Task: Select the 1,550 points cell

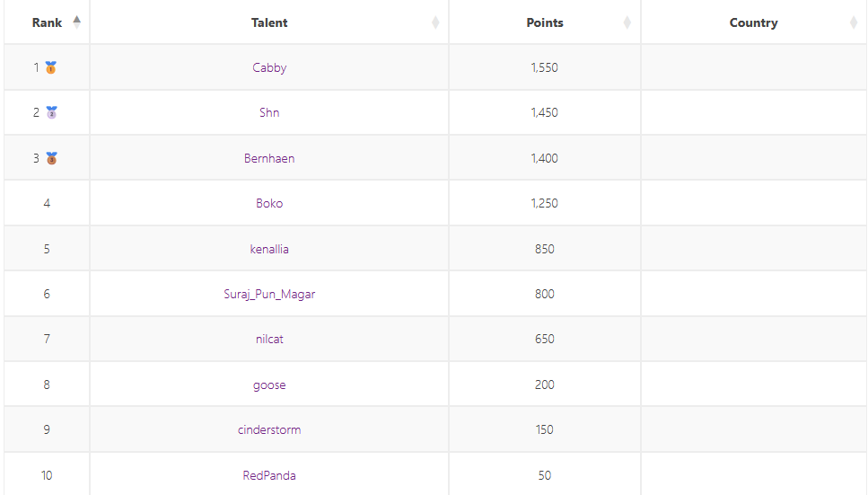Action: (545, 67)
